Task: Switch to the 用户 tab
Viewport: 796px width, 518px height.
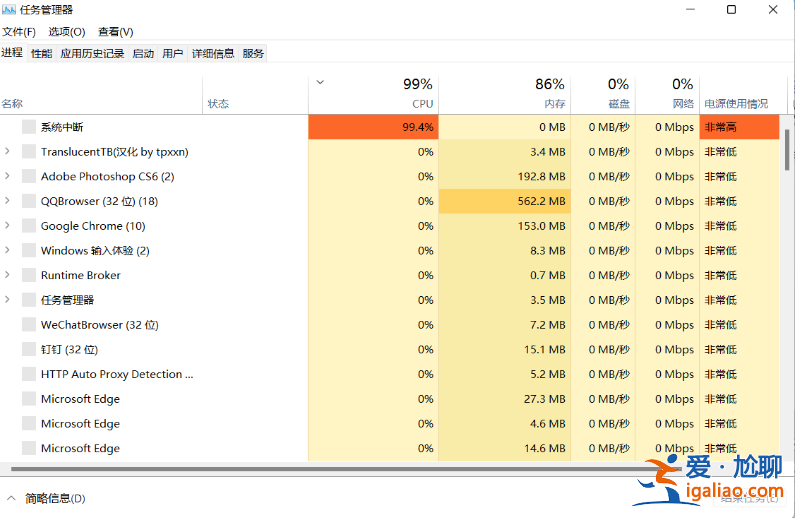Action: pyautogui.click(x=173, y=53)
